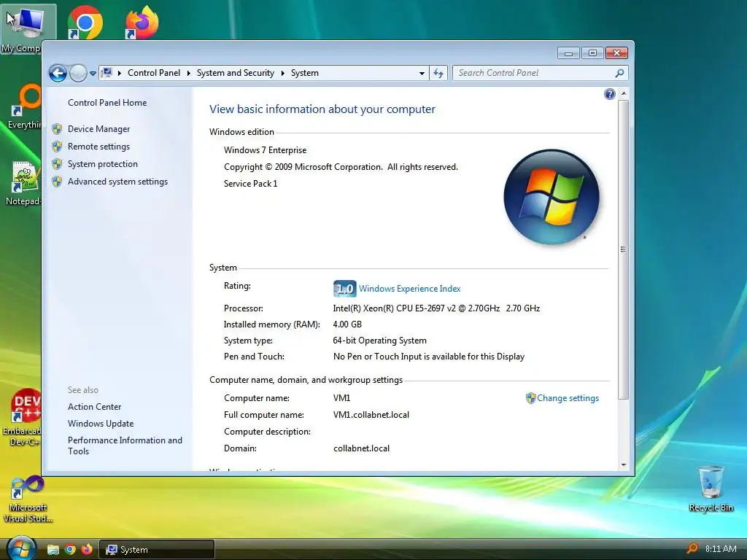Click shield icon beside Advanced system settings
This screenshot has width=747, height=560.
[x=57, y=182]
